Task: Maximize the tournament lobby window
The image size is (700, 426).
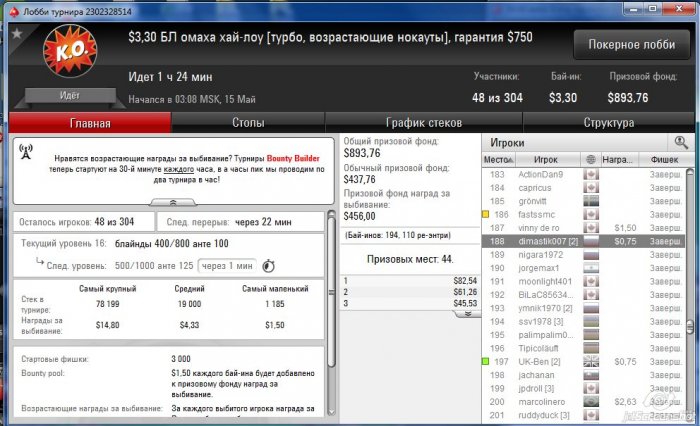Action: click(x=654, y=9)
